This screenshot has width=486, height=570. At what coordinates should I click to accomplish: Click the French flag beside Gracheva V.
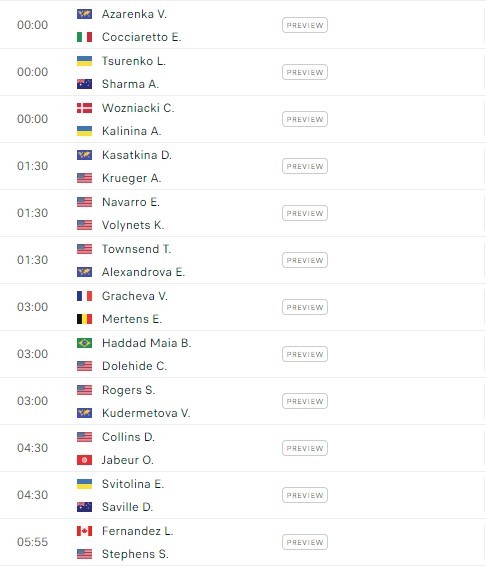tap(84, 296)
